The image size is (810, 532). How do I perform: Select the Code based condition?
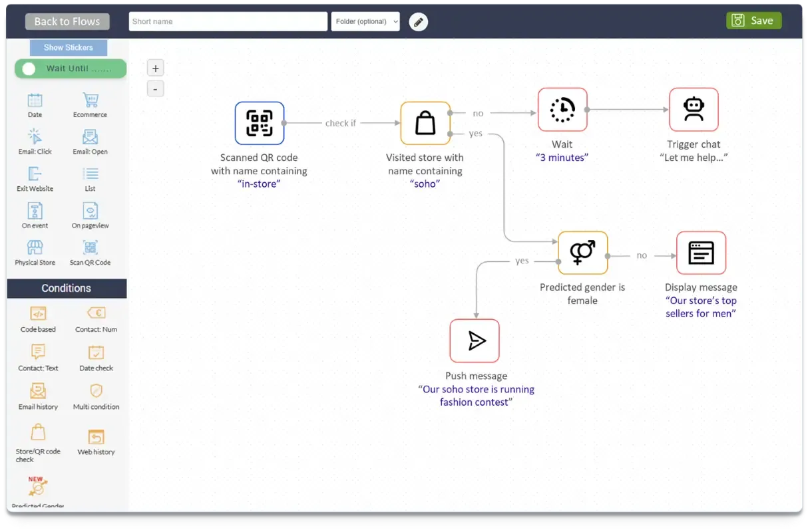[x=38, y=314]
